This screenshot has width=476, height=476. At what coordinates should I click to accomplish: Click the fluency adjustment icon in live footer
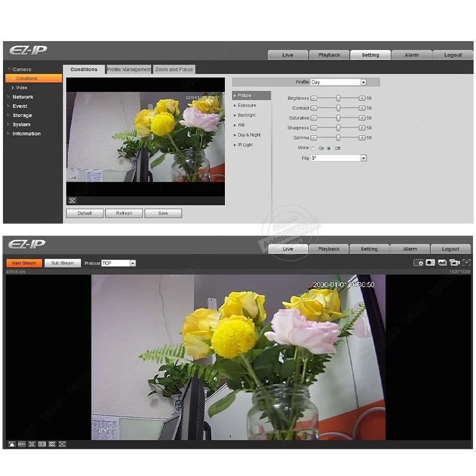pos(52,444)
